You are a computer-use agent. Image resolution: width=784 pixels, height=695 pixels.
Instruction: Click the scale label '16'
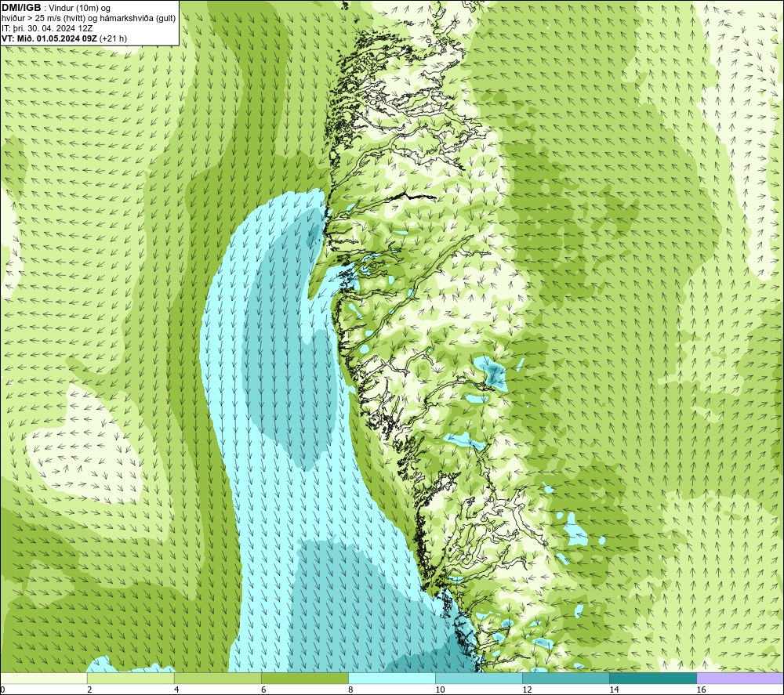[700, 690]
